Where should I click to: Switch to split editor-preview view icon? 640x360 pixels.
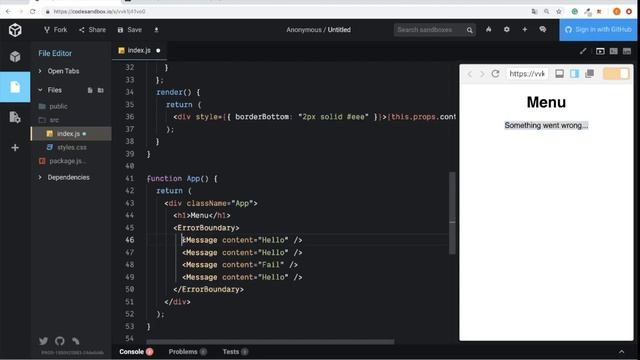[x=613, y=51]
